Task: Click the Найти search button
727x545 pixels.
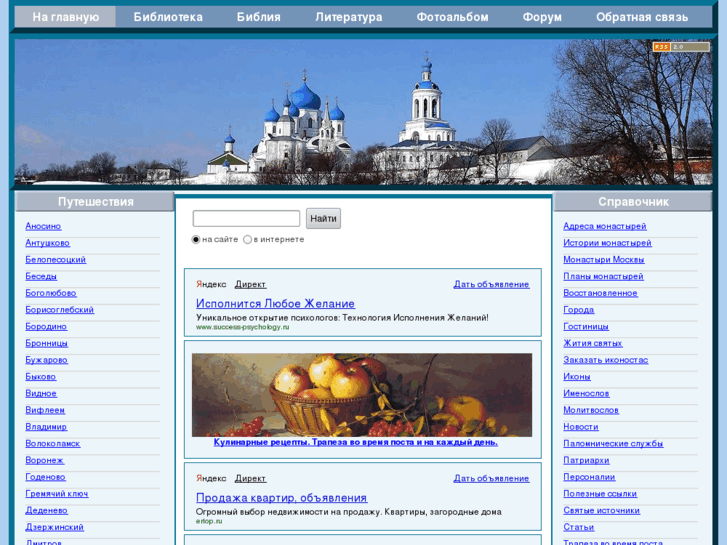Action: coord(323,218)
